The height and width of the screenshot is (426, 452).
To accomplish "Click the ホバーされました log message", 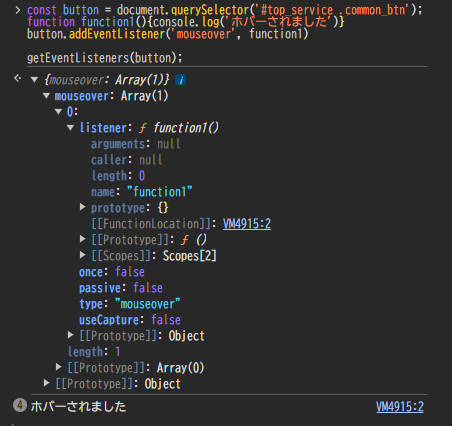I will coord(78,407).
